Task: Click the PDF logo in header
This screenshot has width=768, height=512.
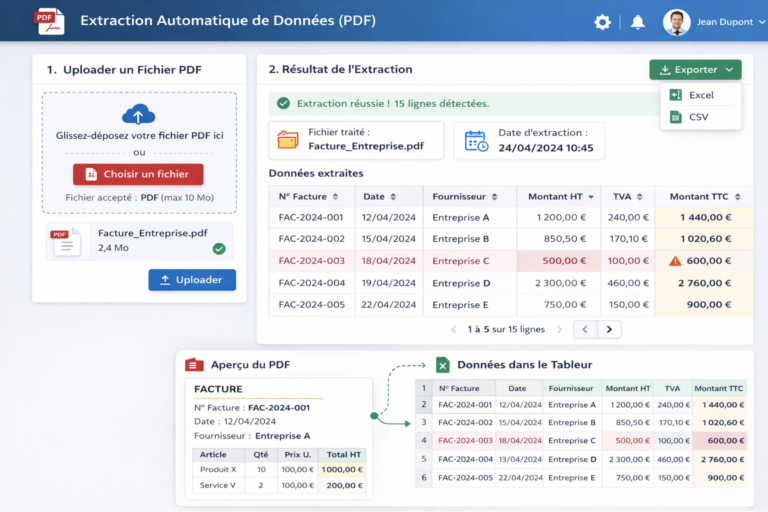Action: tap(48, 21)
